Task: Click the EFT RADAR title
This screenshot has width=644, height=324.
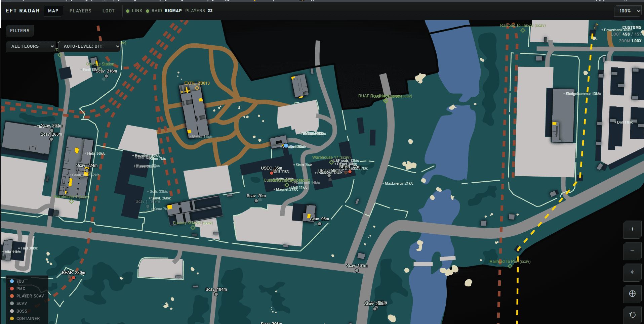Action: click(23, 11)
